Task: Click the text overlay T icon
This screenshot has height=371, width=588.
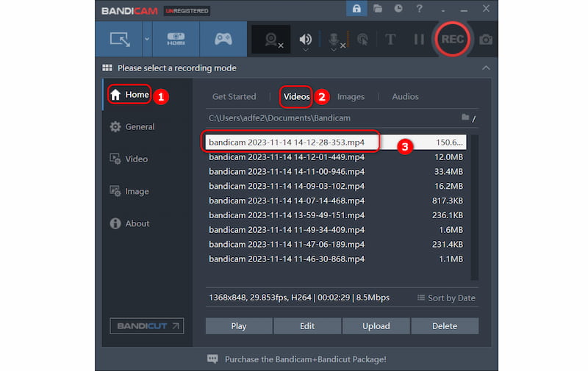Action: (x=390, y=40)
